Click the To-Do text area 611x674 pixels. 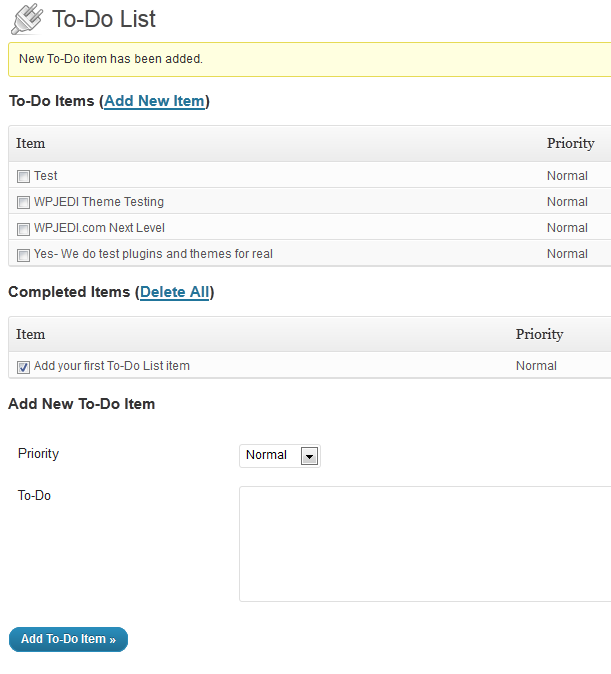[x=425, y=544]
